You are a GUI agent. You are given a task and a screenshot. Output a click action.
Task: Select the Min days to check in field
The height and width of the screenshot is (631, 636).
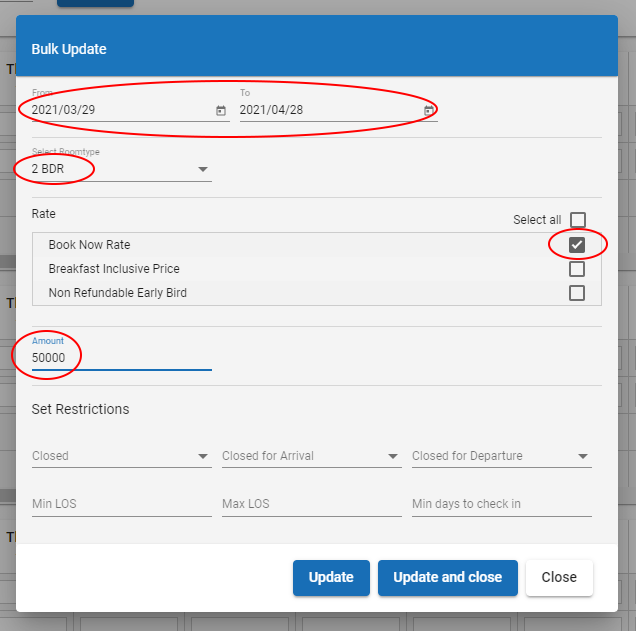coord(501,504)
